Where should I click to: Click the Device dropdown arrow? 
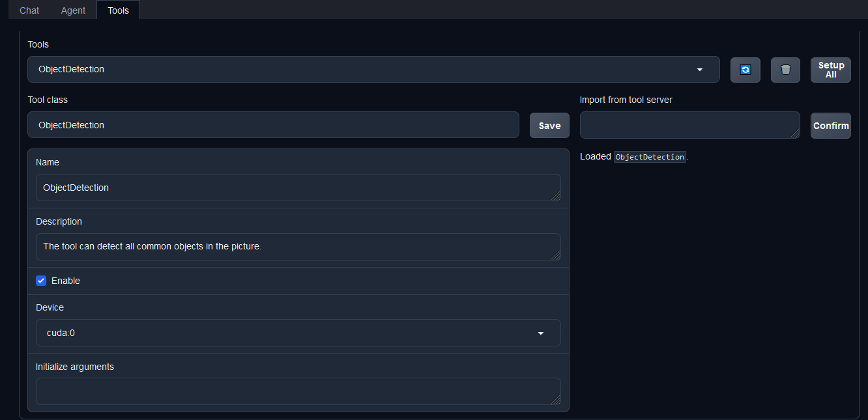(540, 333)
